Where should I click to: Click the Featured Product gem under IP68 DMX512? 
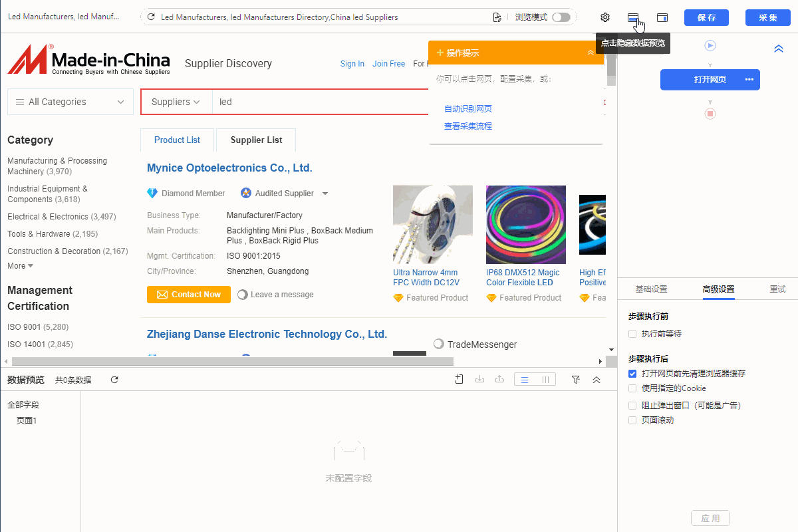(491, 298)
